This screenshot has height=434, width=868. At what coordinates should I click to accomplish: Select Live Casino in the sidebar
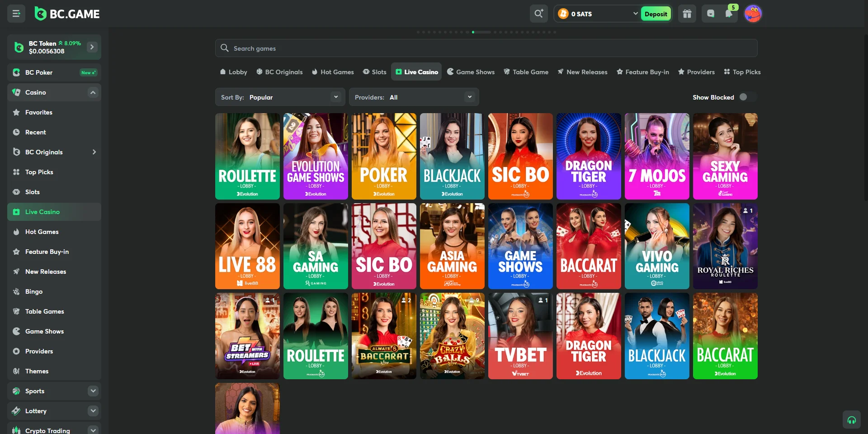tap(54, 212)
